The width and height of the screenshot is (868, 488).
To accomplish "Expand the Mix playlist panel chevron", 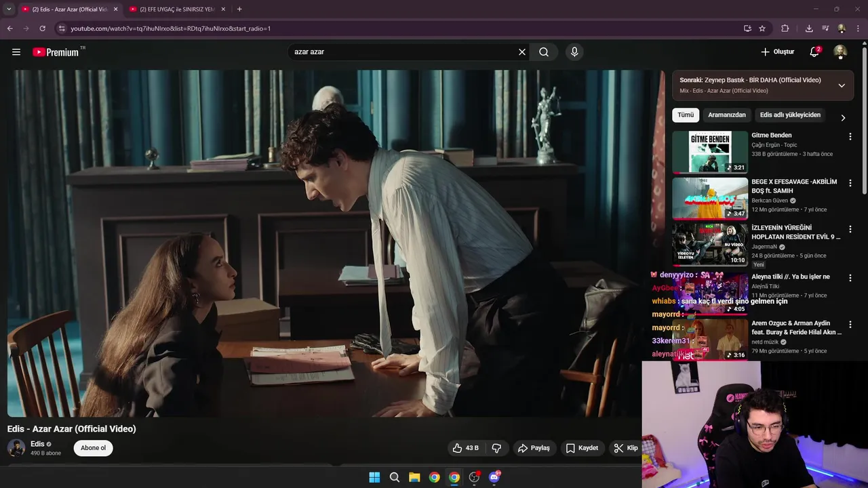I will [842, 85].
